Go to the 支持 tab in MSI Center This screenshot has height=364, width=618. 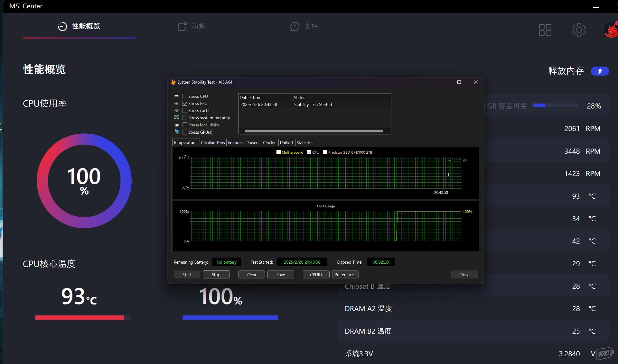point(304,26)
